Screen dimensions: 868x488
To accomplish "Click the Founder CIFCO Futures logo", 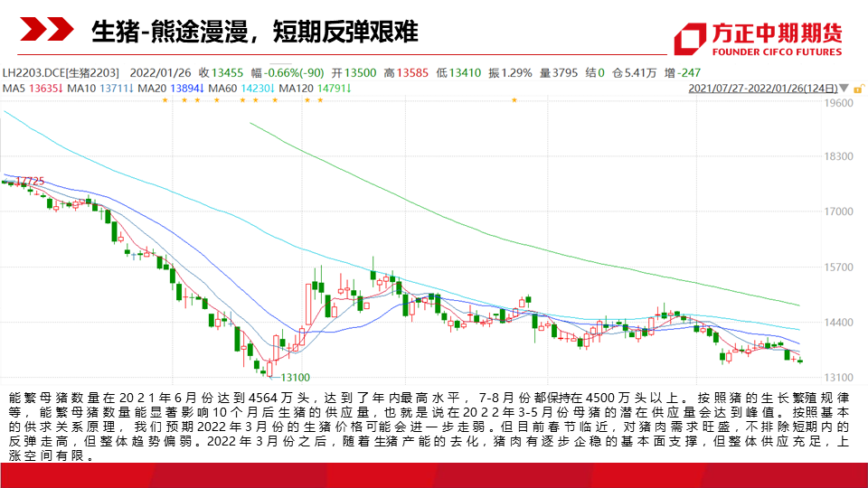I will pyautogui.click(x=759, y=37).
